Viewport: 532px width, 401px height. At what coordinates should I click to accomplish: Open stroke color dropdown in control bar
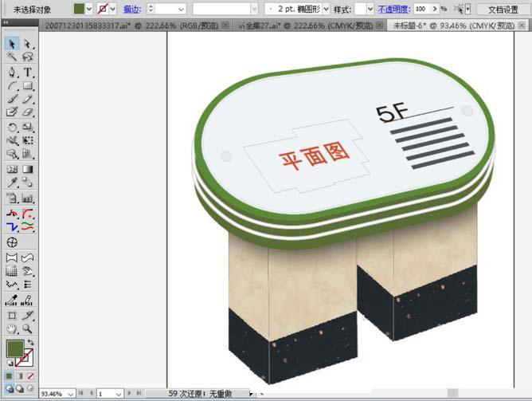pos(113,9)
